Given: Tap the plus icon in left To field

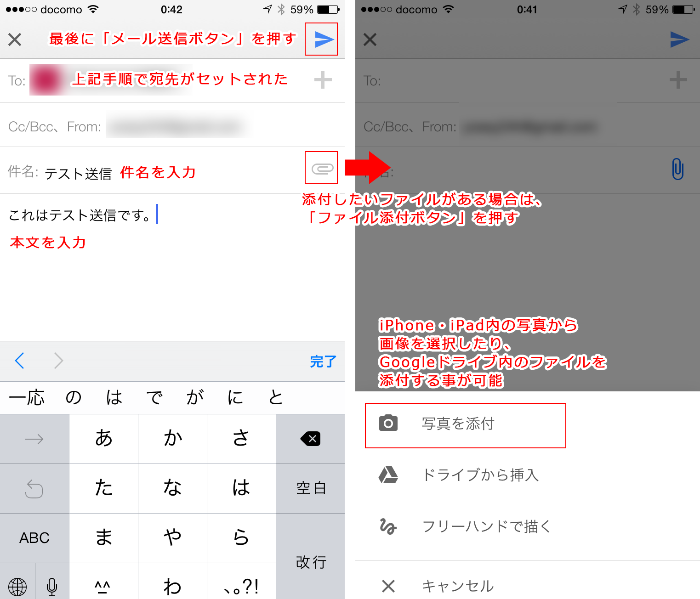Looking at the screenshot, I should click(323, 80).
